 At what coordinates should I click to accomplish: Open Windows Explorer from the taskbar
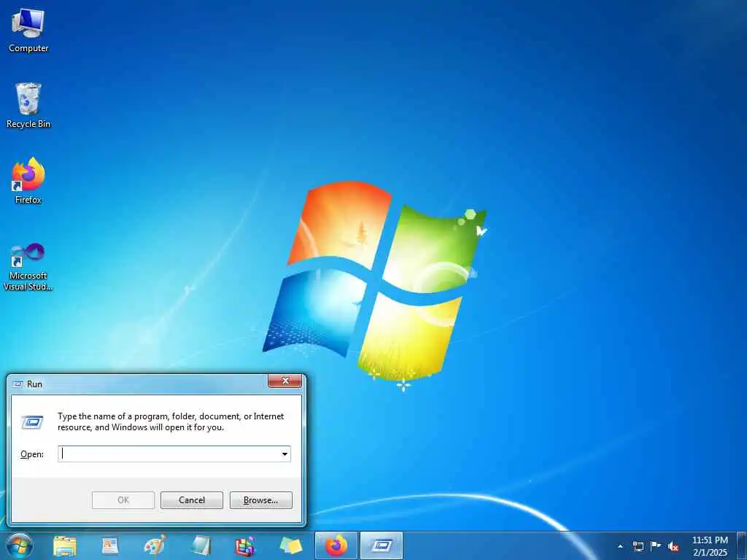(x=65, y=546)
